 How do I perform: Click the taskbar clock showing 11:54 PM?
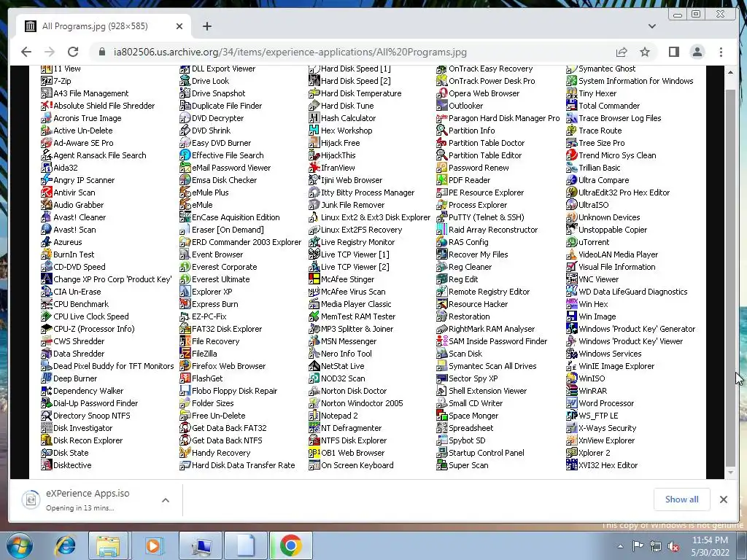tap(710, 546)
